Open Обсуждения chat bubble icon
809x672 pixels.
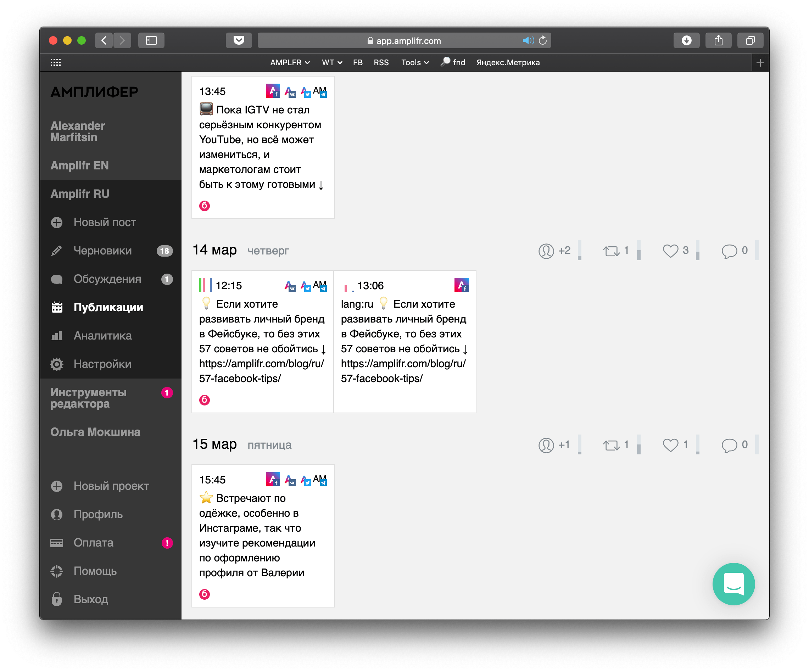57,279
